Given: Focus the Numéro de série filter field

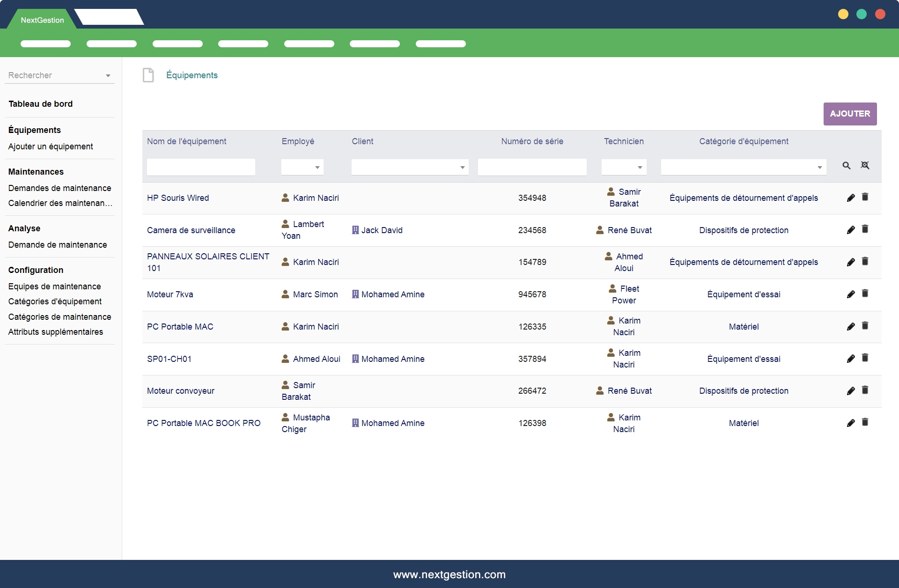Looking at the screenshot, I should tap(532, 167).
